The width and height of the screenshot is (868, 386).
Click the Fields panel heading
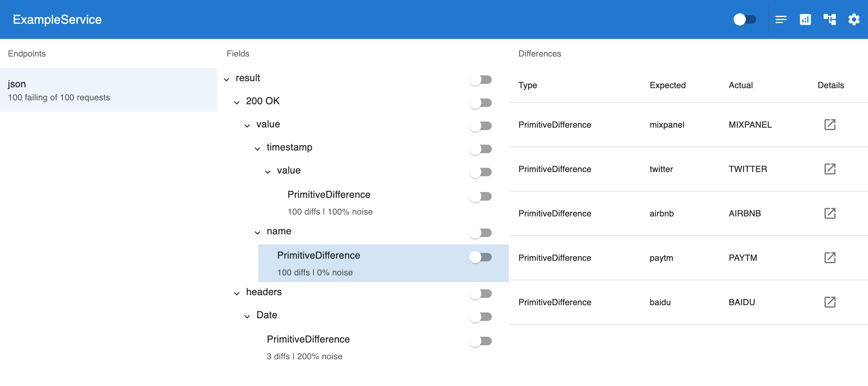[x=238, y=53]
